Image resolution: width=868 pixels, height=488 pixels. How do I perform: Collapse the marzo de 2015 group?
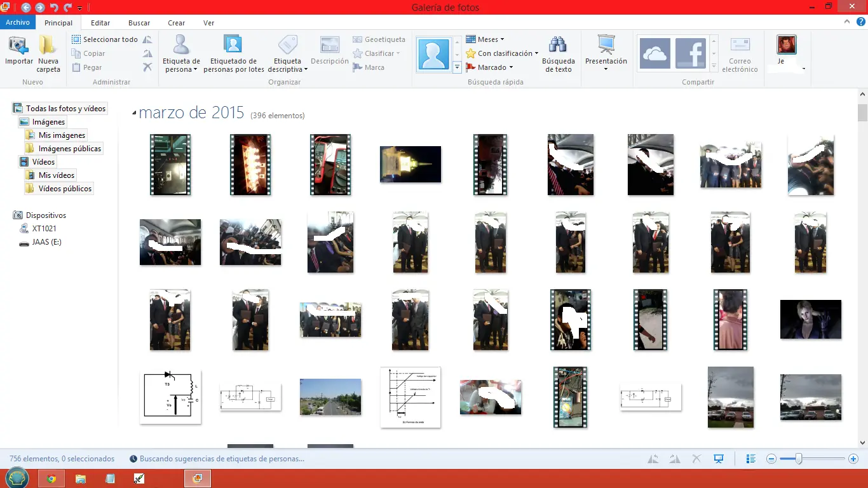click(134, 114)
